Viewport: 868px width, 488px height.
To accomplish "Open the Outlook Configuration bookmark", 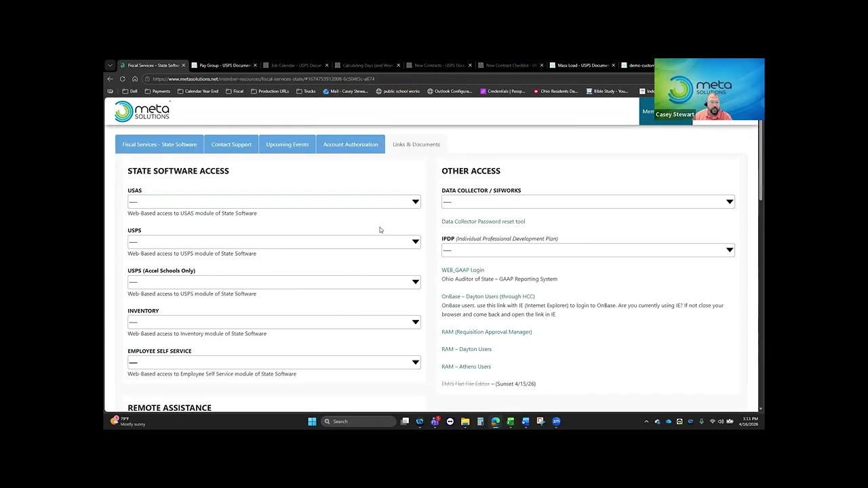I will [x=450, y=91].
